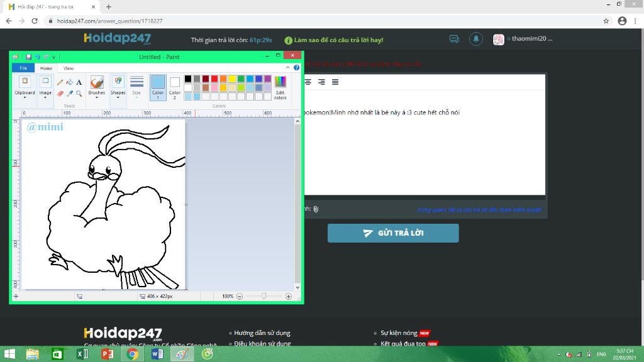Open Word from the taskbar
The height and width of the screenshot is (362, 644).
[x=157, y=354]
